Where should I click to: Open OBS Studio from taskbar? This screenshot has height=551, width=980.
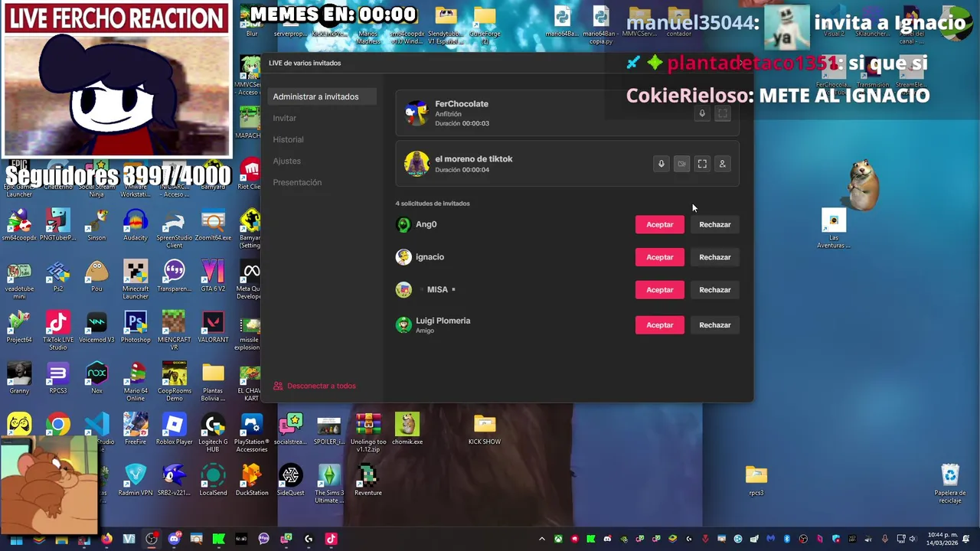[152, 539]
